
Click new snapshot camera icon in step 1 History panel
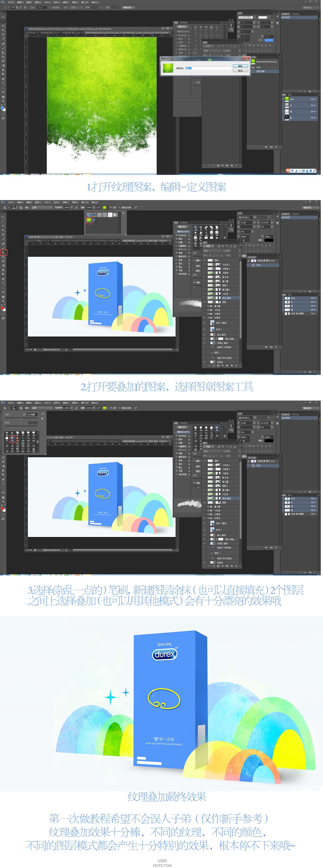click(271, 147)
